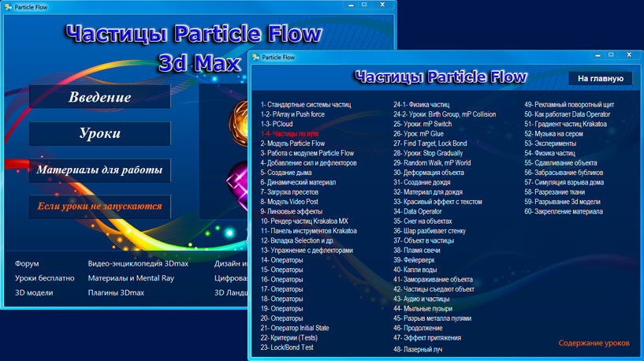Screen dimensions: 644x361
Task: Open lesson 6- Динамический материал
Action: (298, 182)
